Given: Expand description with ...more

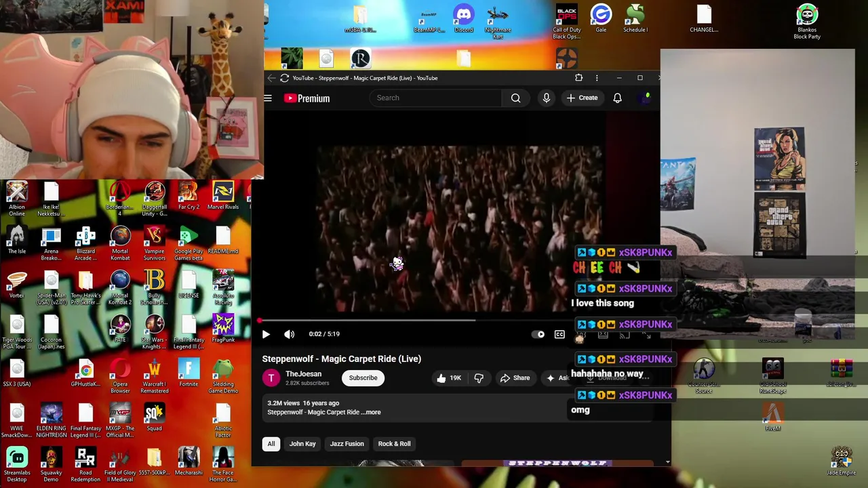Looking at the screenshot, I should tap(371, 412).
